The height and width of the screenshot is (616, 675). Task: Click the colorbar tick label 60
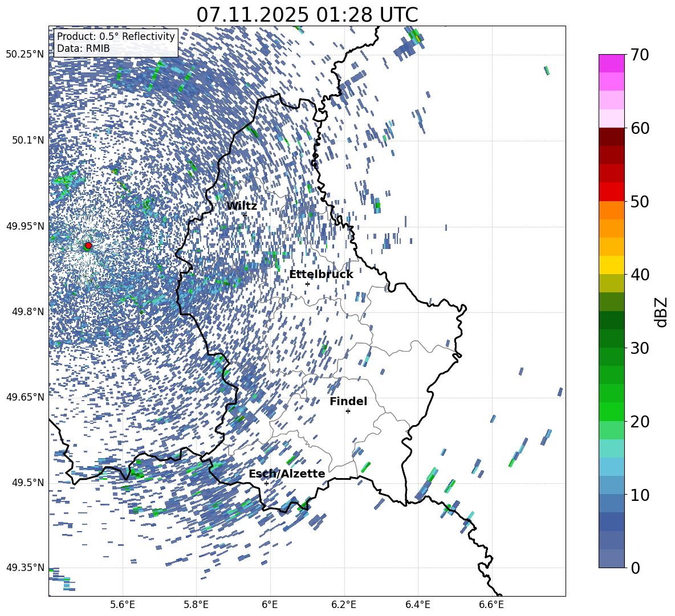point(640,128)
